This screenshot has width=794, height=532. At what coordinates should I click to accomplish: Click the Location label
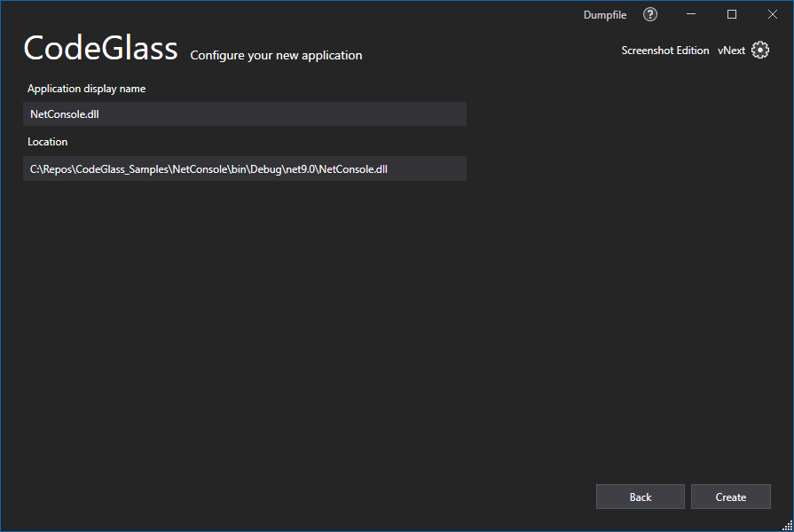point(48,142)
